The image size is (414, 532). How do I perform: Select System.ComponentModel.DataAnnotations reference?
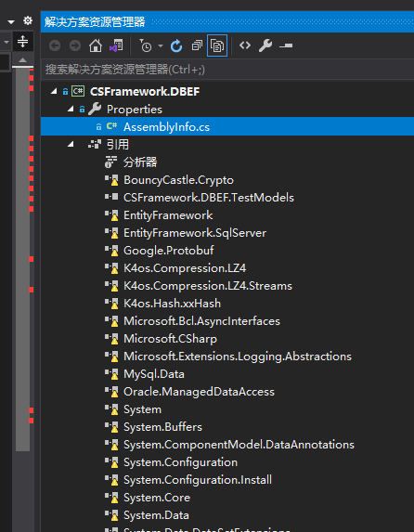coord(239,445)
